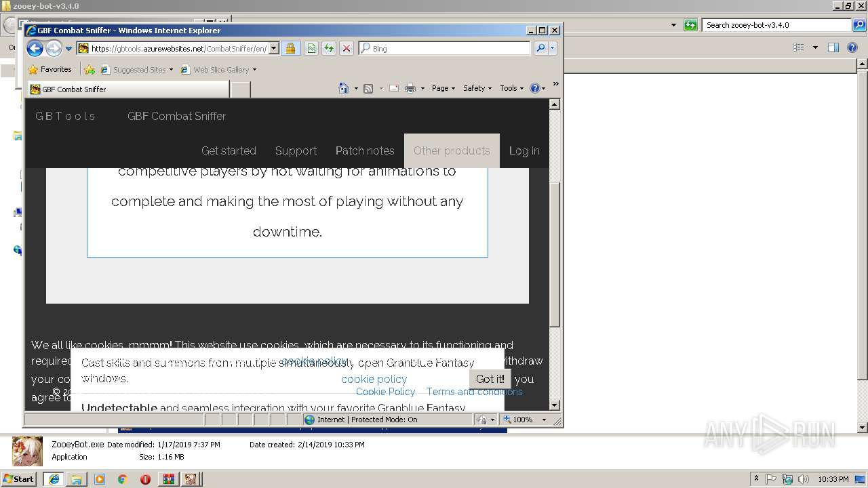The height and width of the screenshot is (488, 868).
Task: Open search provider dropdown arrow
Action: (x=553, y=49)
